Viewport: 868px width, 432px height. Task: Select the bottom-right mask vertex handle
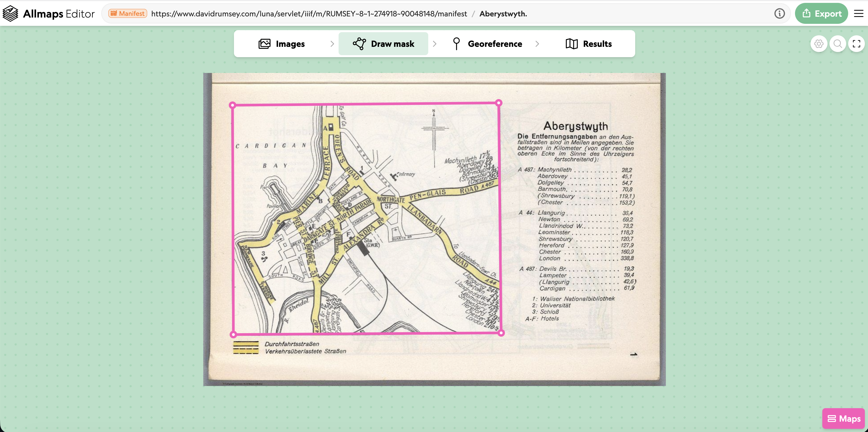point(501,333)
